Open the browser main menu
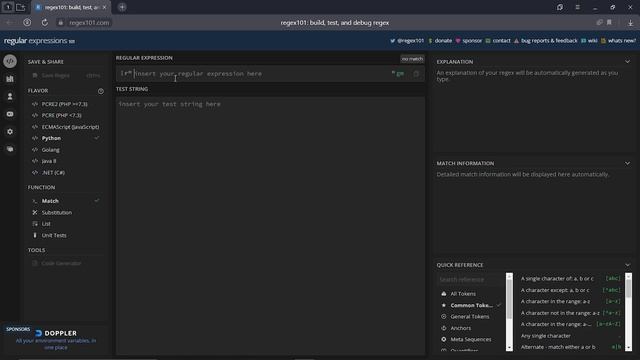This screenshot has height=360, width=640. tap(577, 7)
